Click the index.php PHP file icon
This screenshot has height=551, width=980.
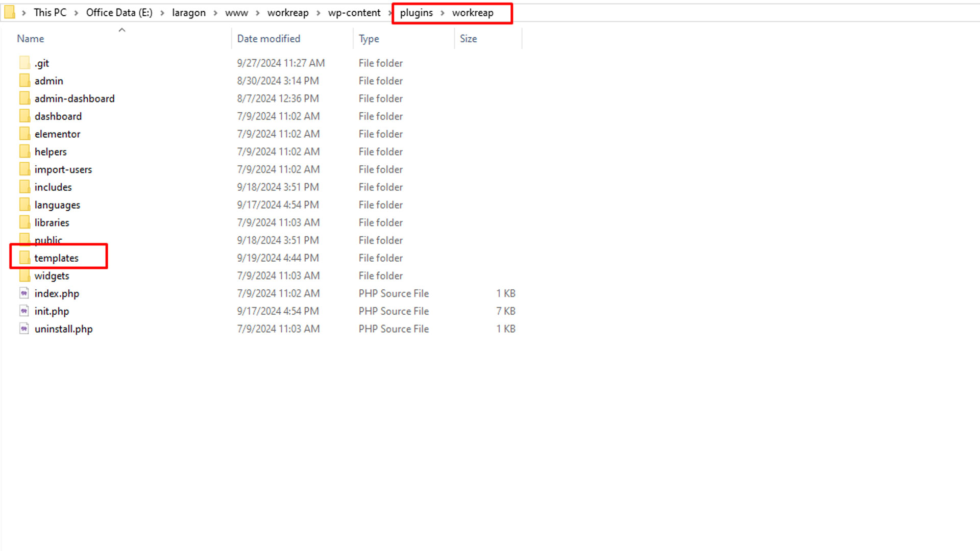coord(24,293)
